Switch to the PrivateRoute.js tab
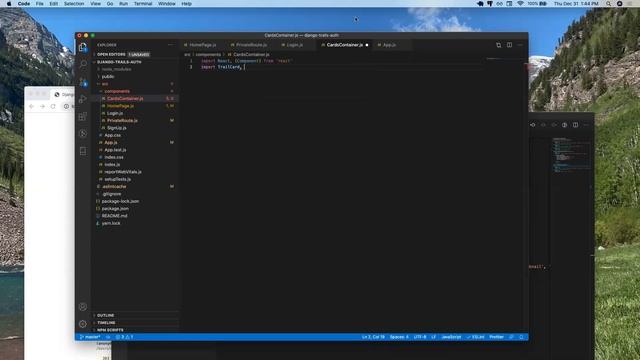The height and width of the screenshot is (360, 640). (251, 45)
